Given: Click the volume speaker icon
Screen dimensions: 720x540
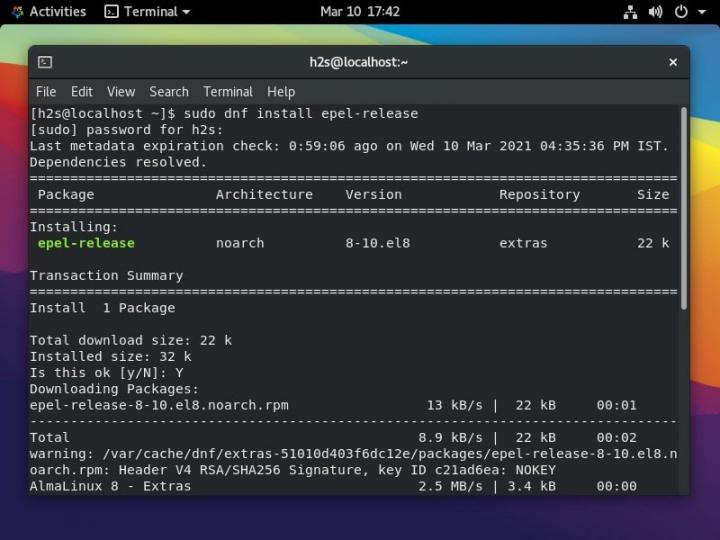Looking at the screenshot, I should tap(655, 12).
